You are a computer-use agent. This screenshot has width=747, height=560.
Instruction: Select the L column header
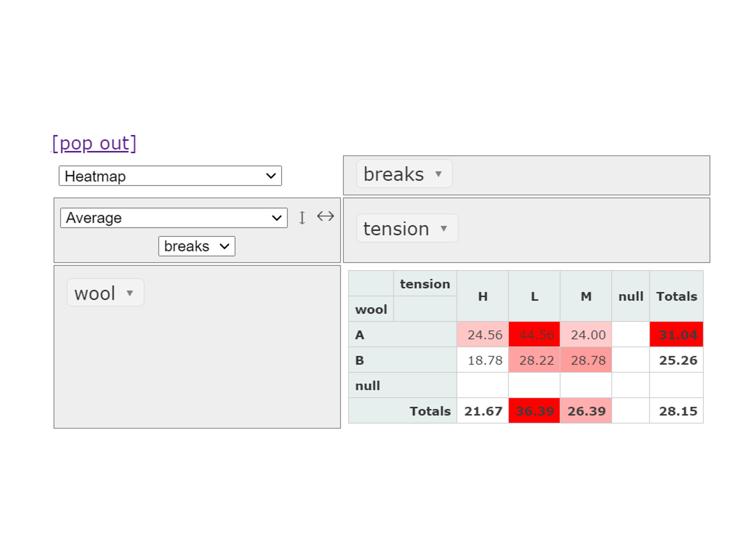(534, 297)
